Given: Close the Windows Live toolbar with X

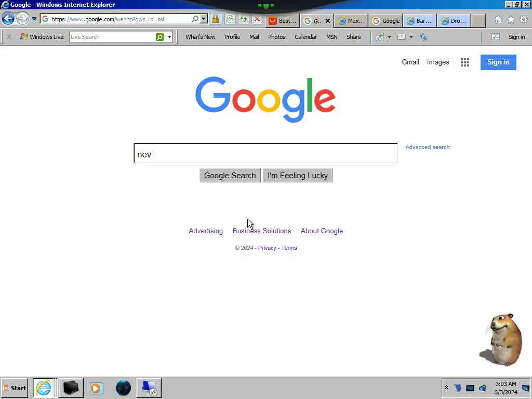Looking at the screenshot, I should point(9,37).
